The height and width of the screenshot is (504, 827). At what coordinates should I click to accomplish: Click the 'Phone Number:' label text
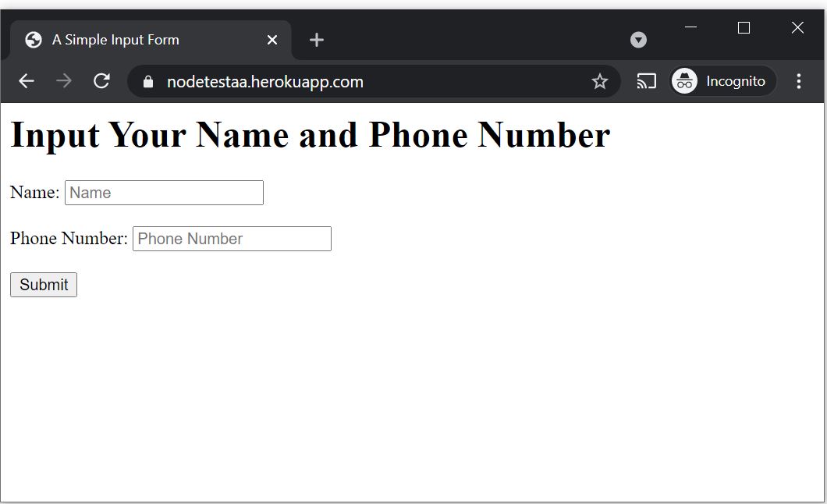pyautogui.click(x=69, y=238)
